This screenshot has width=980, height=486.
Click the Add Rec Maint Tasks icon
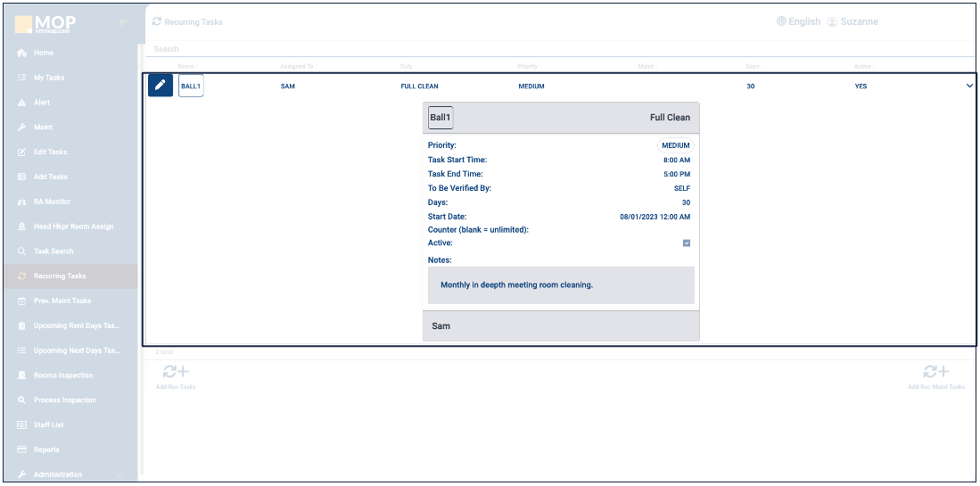click(935, 373)
